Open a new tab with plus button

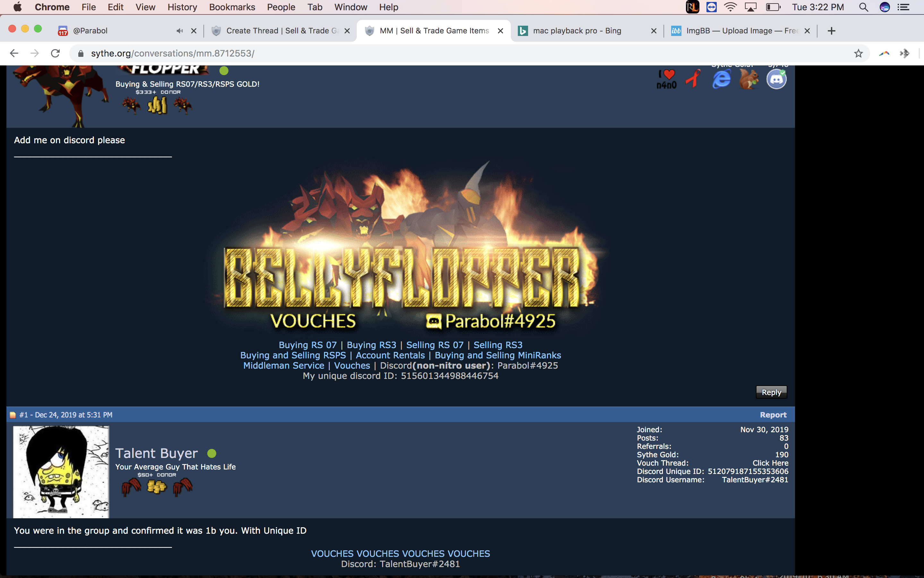[832, 31]
